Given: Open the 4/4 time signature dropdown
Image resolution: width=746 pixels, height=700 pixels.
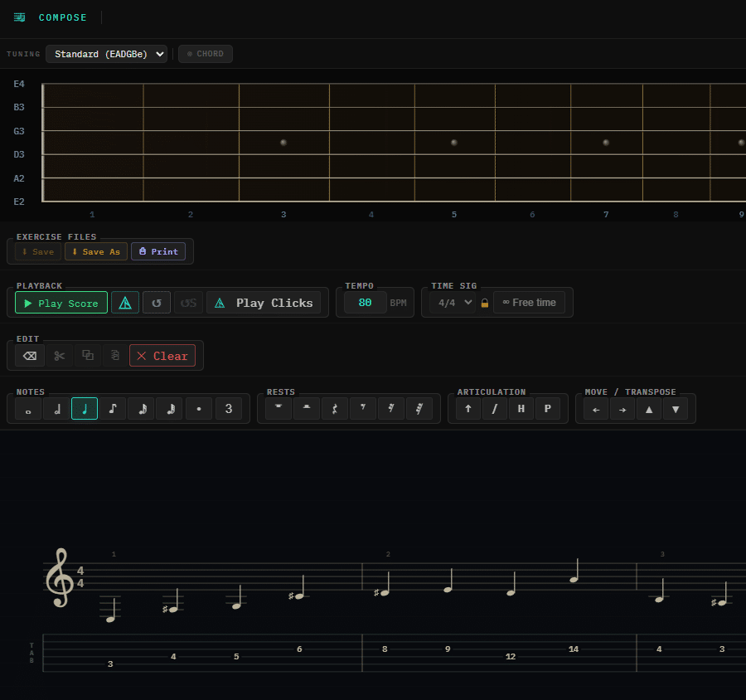Looking at the screenshot, I should 453,303.
